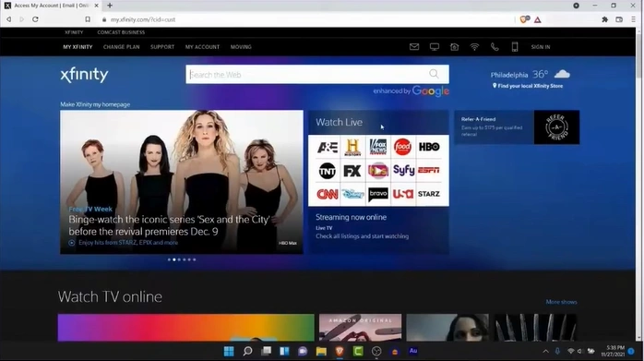Watch the Bravo live channel
644x361 pixels.
tap(378, 194)
